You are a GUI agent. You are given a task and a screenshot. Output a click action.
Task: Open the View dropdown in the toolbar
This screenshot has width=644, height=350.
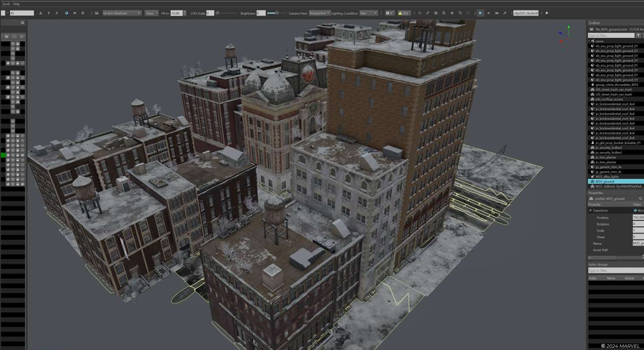pos(151,13)
